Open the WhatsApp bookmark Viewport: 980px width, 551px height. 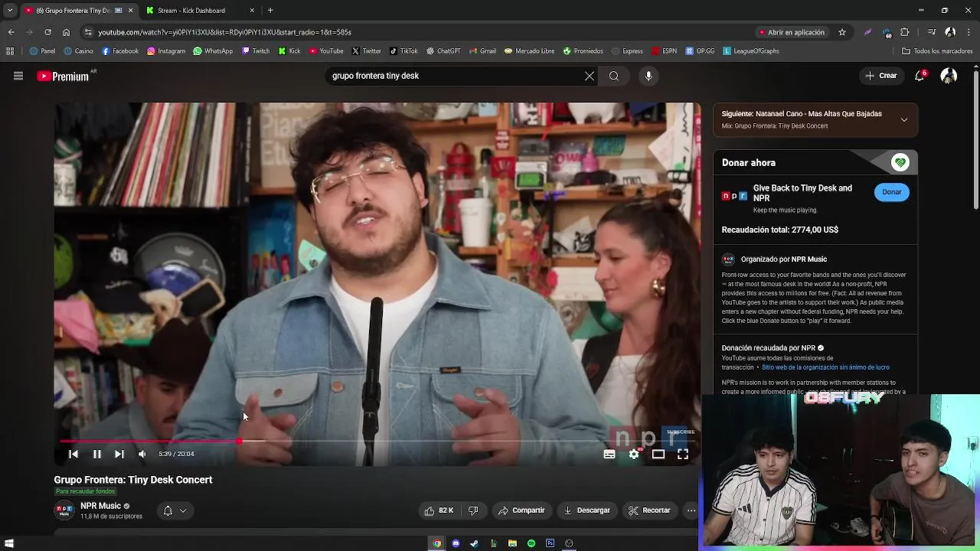click(213, 51)
